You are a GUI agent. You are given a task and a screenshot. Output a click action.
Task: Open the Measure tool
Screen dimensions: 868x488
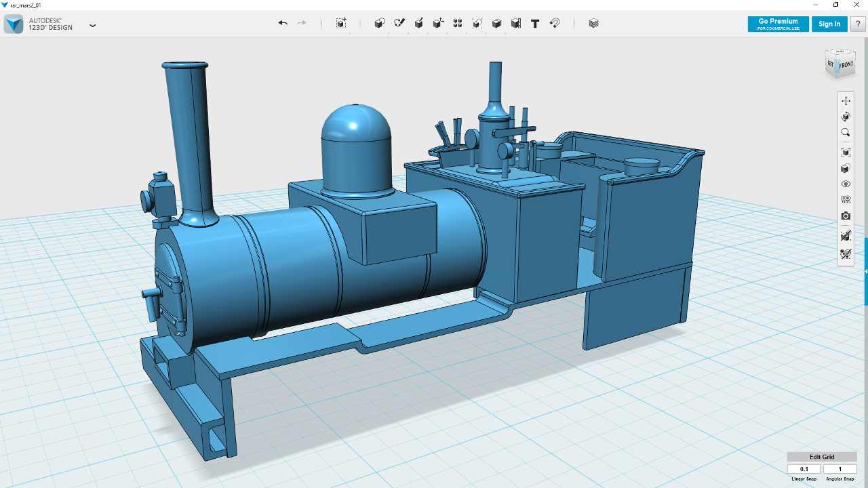coord(516,23)
